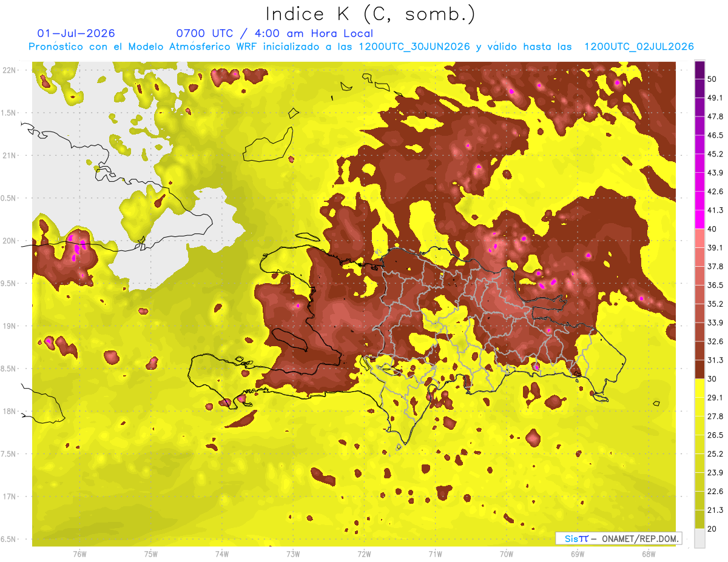The width and height of the screenshot is (728, 562).
Task: Click the '73W' longitude label
Action: [x=293, y=554]
